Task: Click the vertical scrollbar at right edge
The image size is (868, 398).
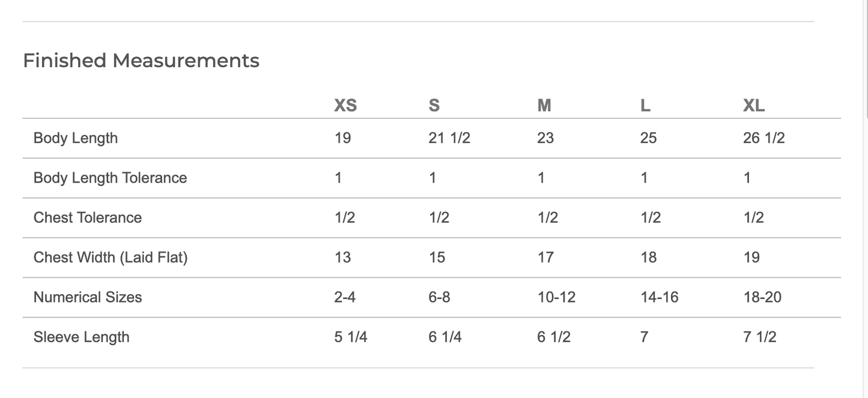Action: (x=866, y=60)
